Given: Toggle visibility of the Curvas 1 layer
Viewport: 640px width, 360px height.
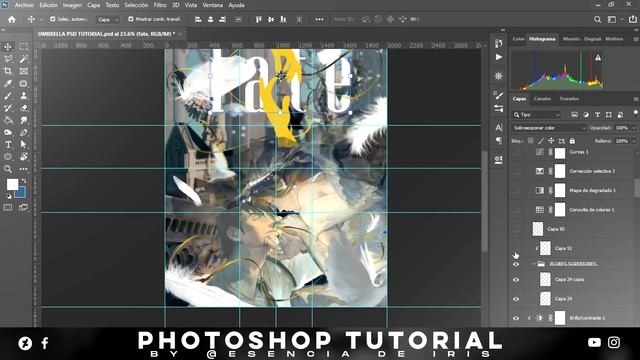Looking at the screenshot, I should point(516,152).
